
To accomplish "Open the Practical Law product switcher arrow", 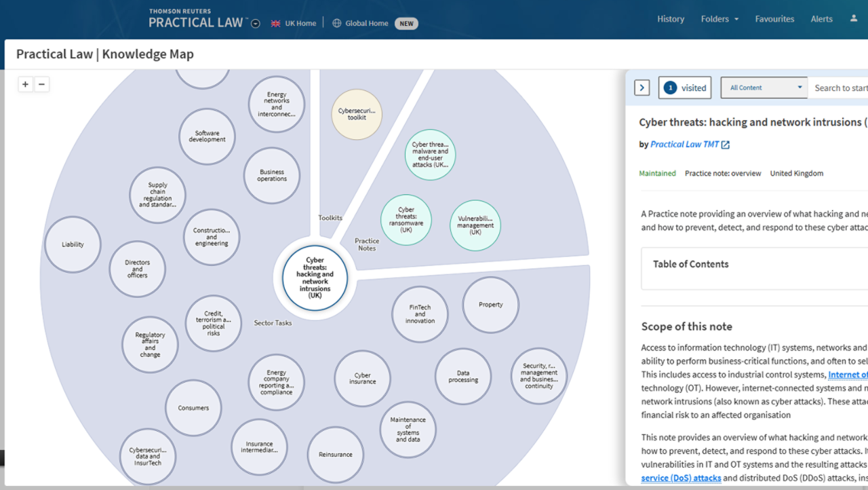I will [256, 24].
